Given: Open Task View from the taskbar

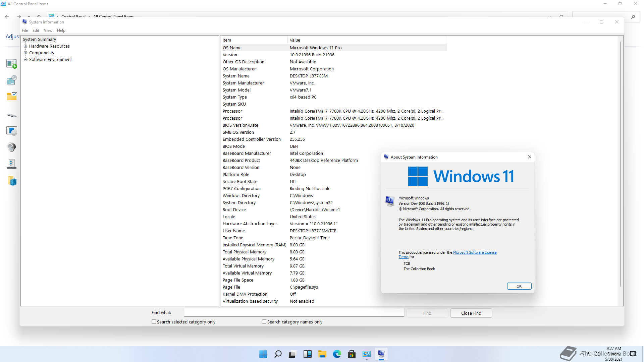Looking at the screenshot, I should (x=292, y=354).
